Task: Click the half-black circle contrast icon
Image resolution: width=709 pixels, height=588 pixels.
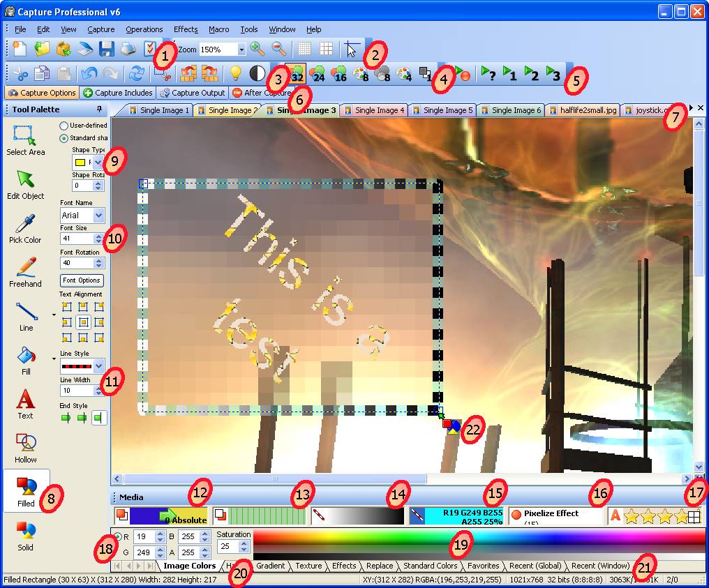Action: pyautogui.click(x=258, y=73)
